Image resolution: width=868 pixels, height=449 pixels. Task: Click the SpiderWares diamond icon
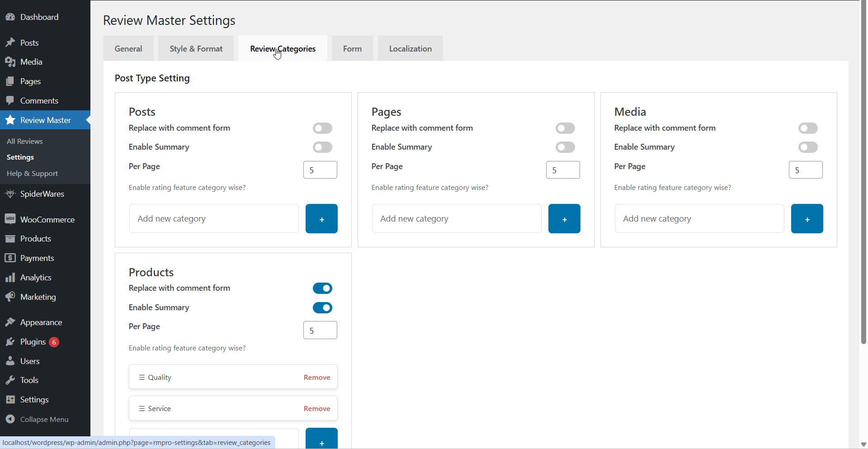pos(10,194)
